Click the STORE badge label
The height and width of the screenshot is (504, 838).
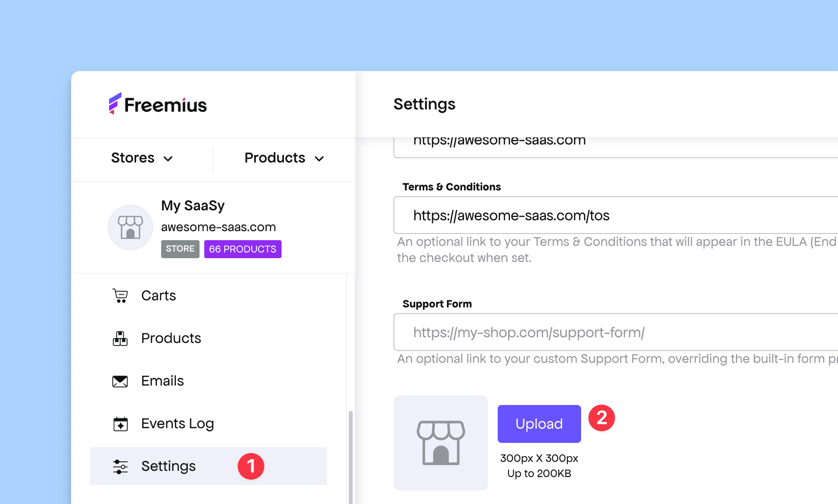click(180, 249)
